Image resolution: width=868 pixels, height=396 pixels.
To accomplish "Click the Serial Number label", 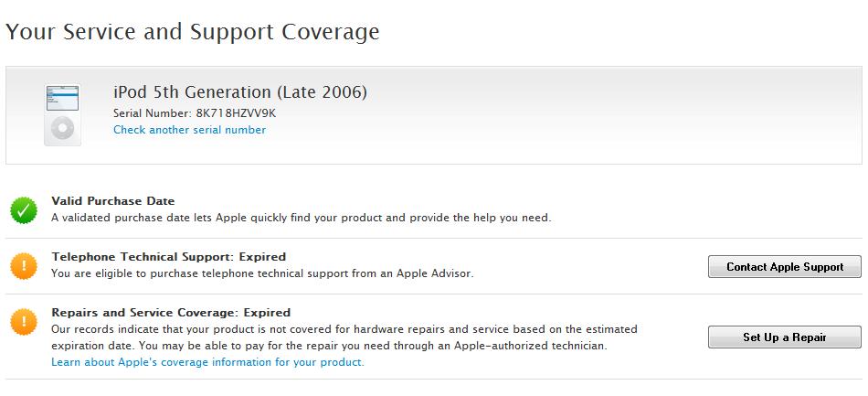I will (x=152, y=112).
